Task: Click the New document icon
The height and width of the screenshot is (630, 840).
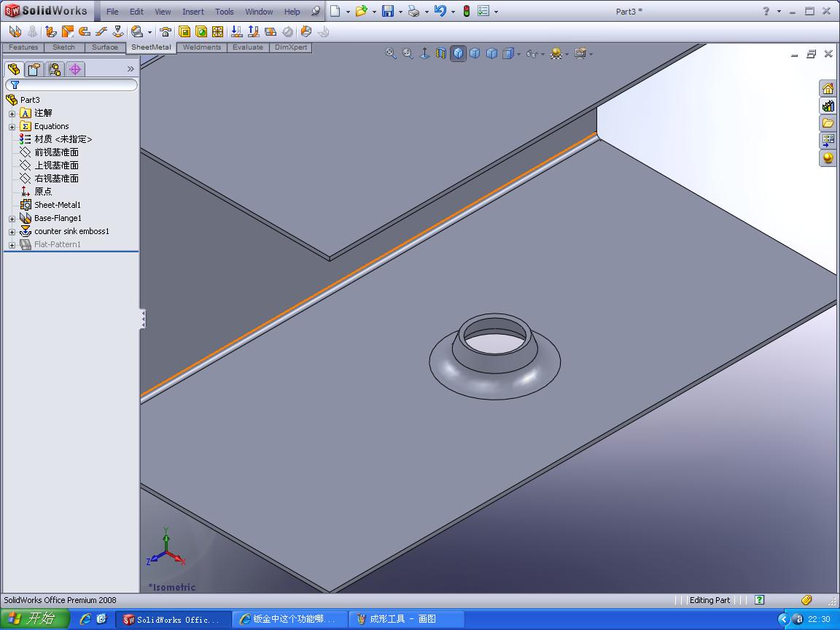Action: pos(335,11)
